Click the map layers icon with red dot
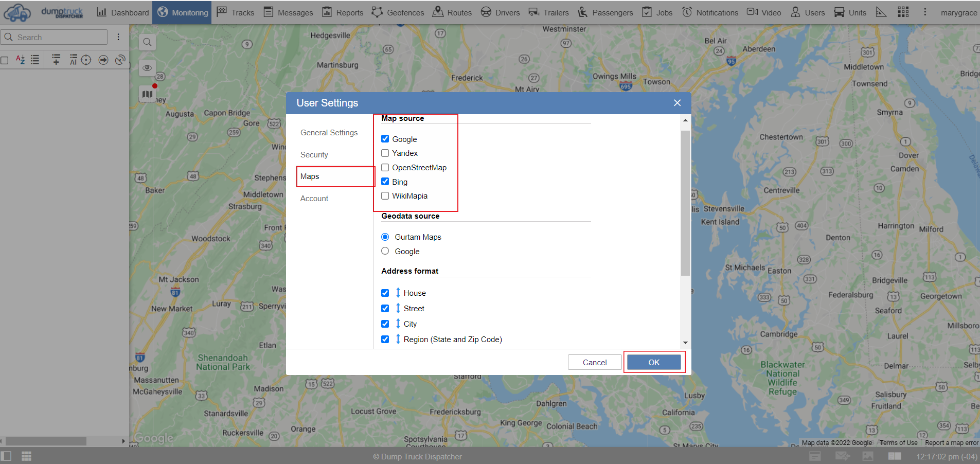The width and height of the screenshot is (980, 464). pos(147,94)
